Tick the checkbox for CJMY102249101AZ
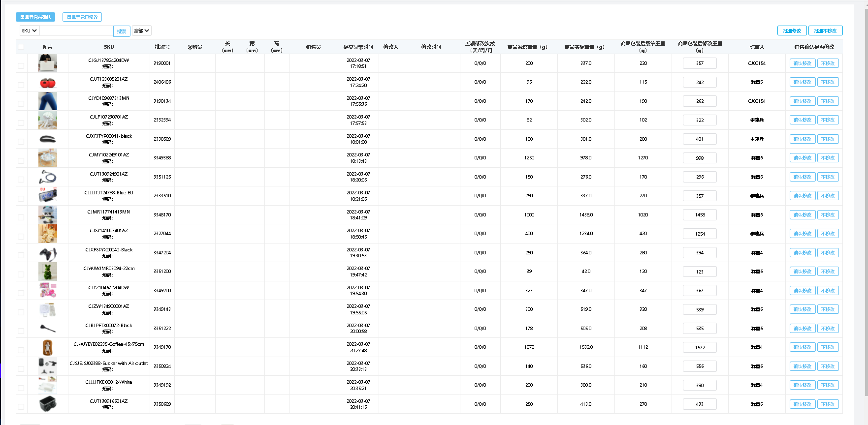Viewport: 868px width, 425px height. click(21, 160)
